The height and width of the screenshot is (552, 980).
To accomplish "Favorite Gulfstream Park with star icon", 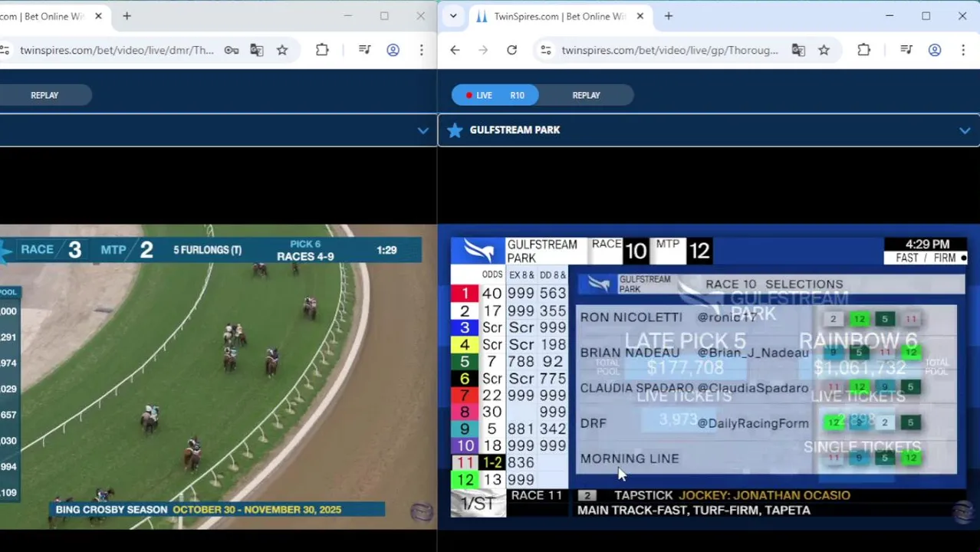I will point(455,130).
